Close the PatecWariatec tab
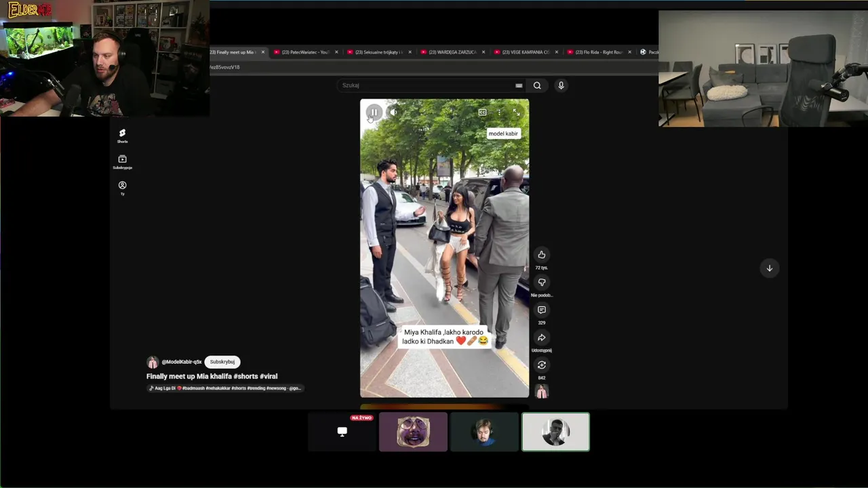 [x=336, y=52]
